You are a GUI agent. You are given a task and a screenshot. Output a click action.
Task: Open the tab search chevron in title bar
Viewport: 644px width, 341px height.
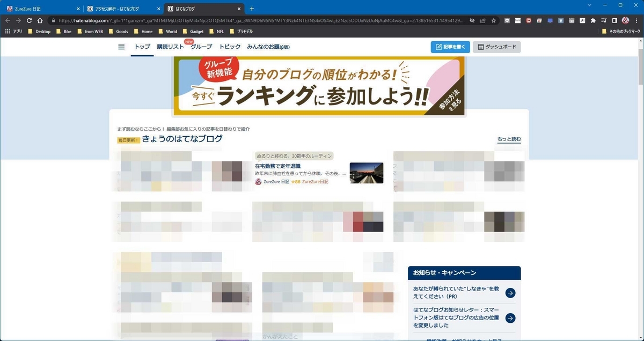[x=590, y=5]
